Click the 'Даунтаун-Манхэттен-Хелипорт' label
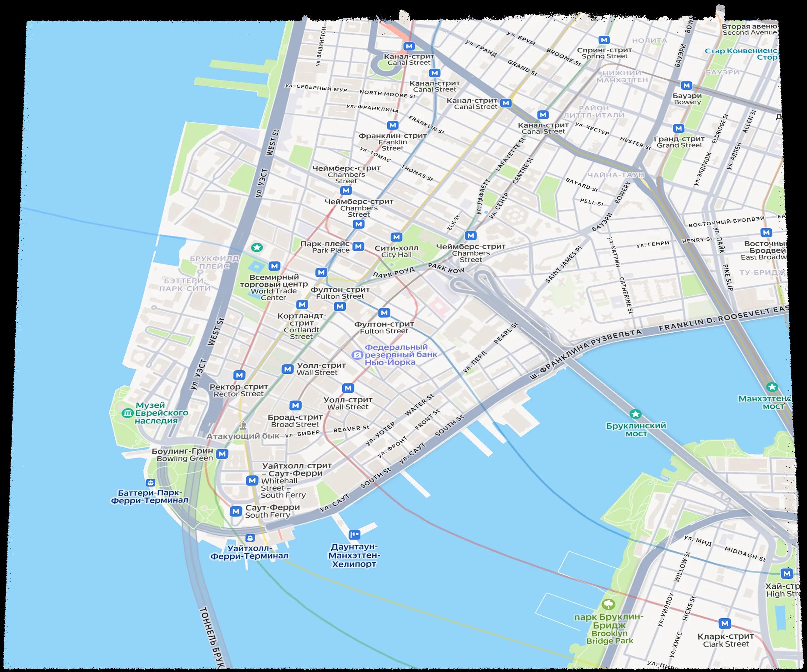The height and width of the screenshot is (672, 807). (354, 555)
